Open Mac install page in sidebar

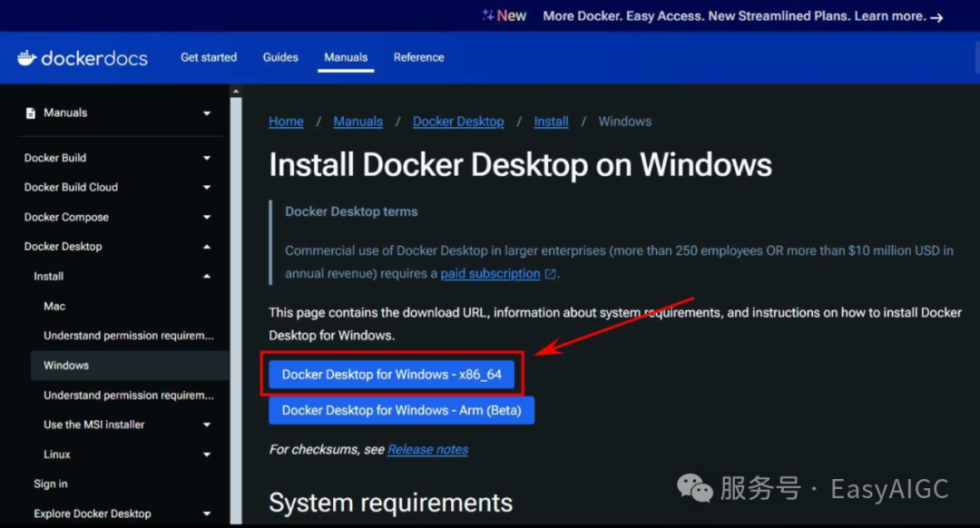tap(54, 306)
